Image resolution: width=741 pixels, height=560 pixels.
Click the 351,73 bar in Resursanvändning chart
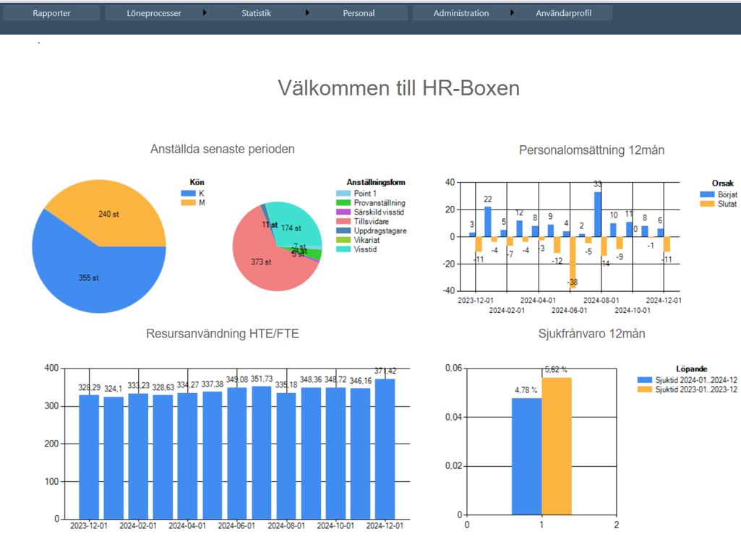(261, 452)
